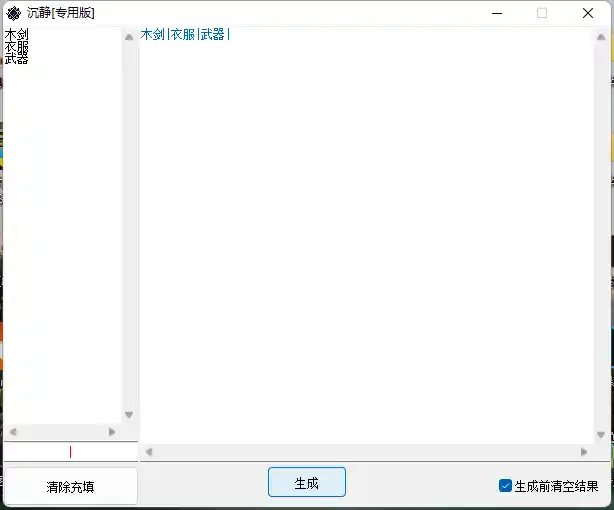This screenshot has height=510, width=614.
Task: Click the 沉静 app icon in title bar
Action: tap(14, 13)
